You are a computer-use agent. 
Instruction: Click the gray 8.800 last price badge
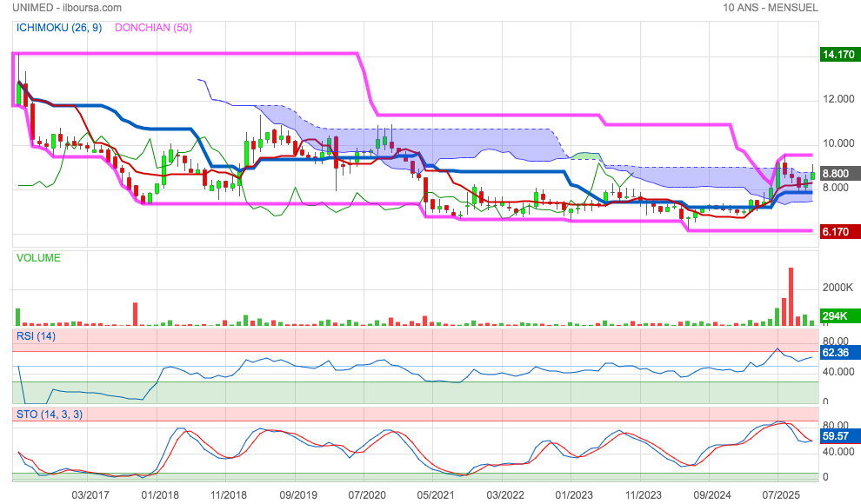[839, 173]
